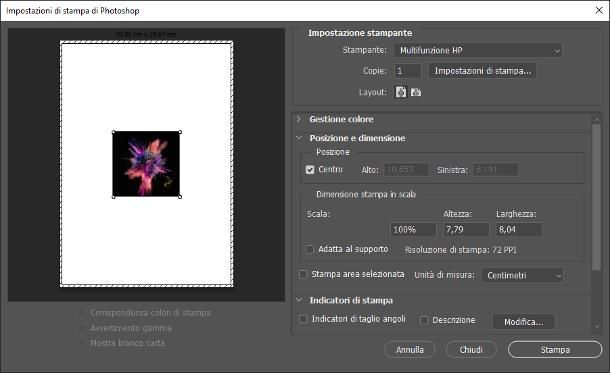Click the Modifica button
610x373 pixels.
[x=524, y=322]
